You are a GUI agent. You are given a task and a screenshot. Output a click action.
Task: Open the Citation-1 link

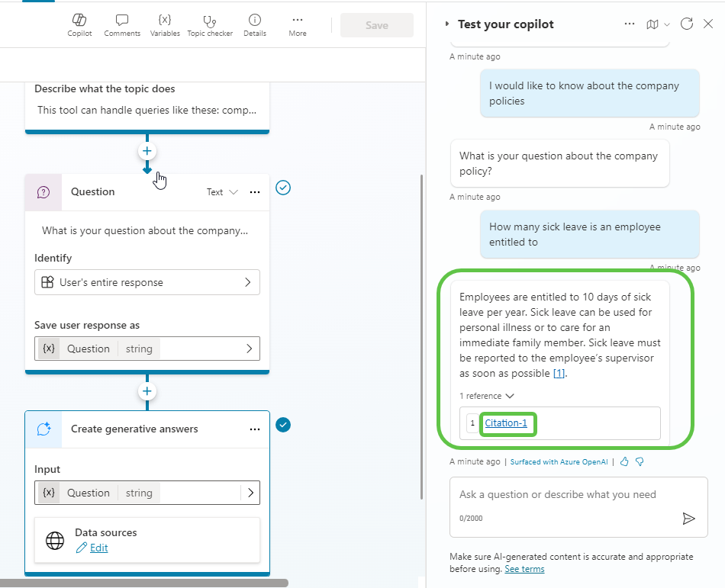pyautogui.click(x=506, y=423)
